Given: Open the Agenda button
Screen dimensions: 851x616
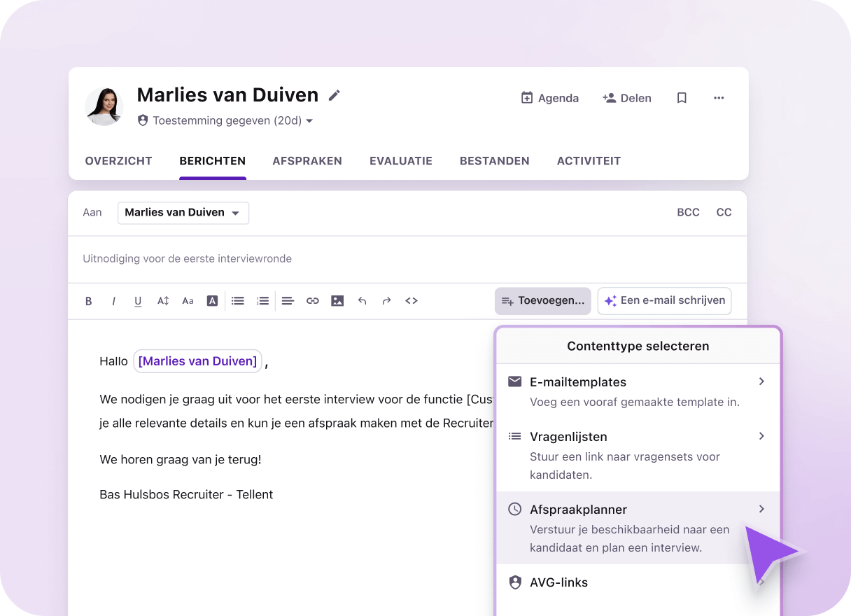Looking at the screenshot, I should coord(550,98).
